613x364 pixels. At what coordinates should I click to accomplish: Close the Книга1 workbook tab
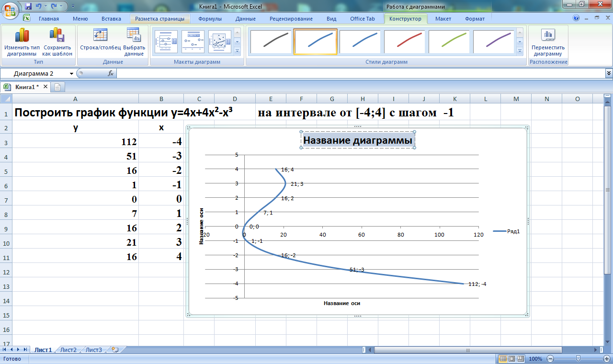click(x=45, y=87)
